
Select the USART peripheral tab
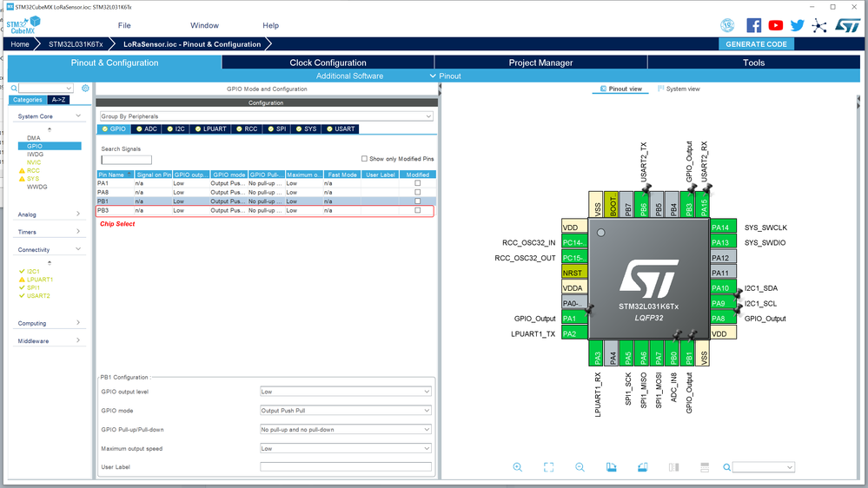point(341,129)
